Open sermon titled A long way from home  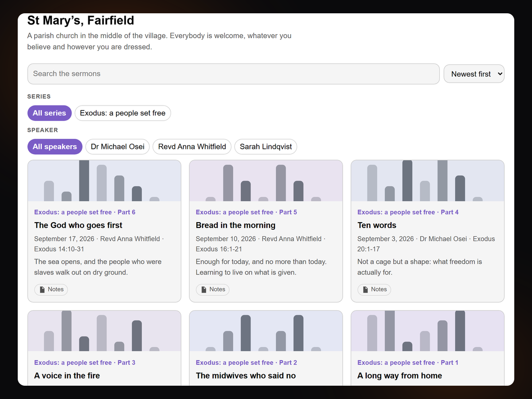pyautogui.click(x=399, y=376)
